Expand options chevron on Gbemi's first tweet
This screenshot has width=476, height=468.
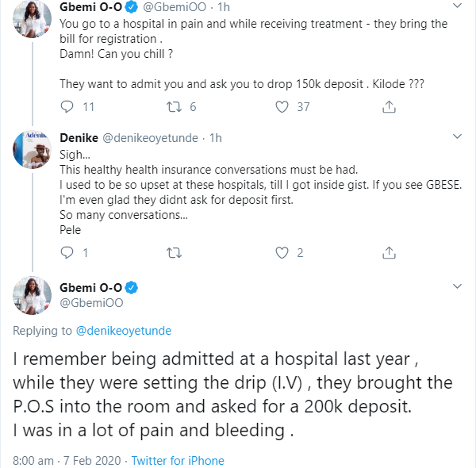pyautogui.click(x=457, y=8)
